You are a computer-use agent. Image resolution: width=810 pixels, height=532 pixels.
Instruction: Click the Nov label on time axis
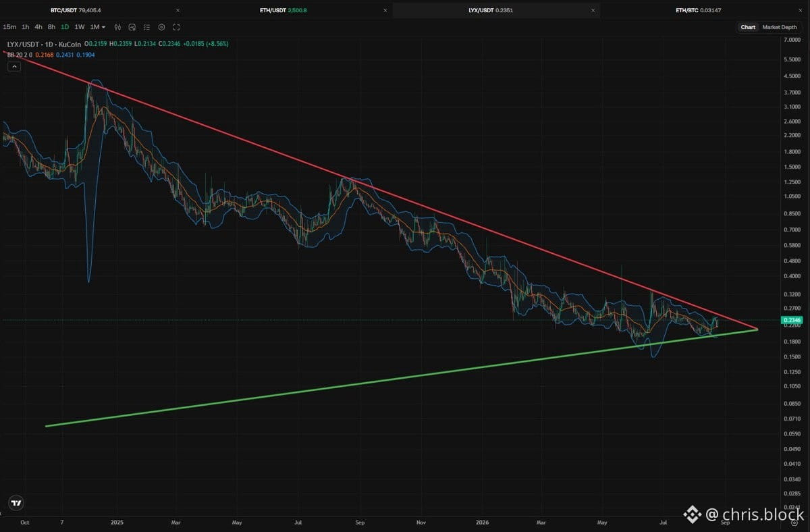click(421, 523)
